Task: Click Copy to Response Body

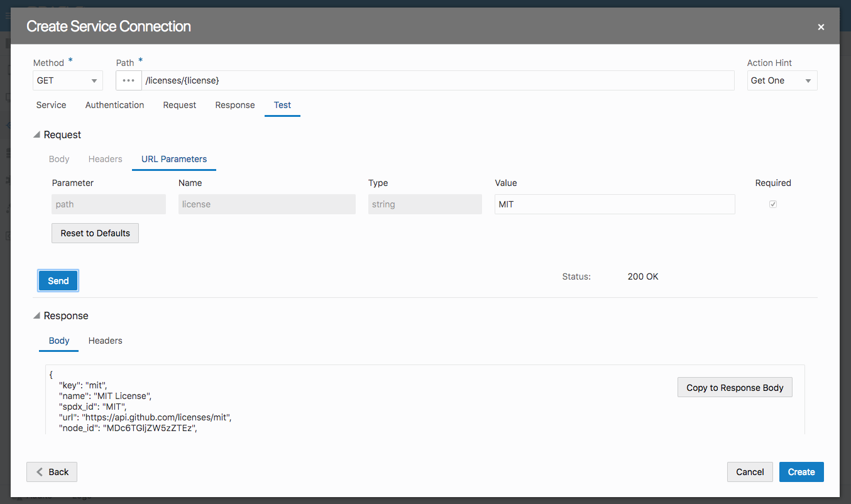Action: (x=734, y=387)
